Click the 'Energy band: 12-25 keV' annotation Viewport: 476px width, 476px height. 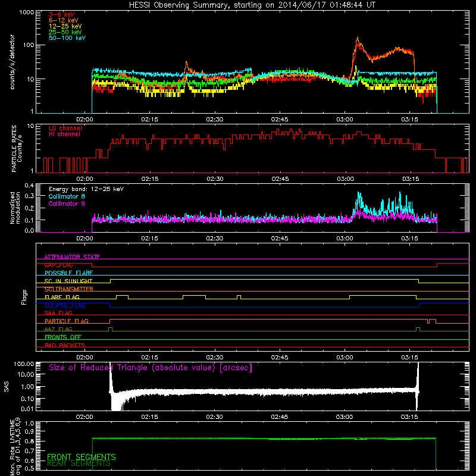[86, 189]
